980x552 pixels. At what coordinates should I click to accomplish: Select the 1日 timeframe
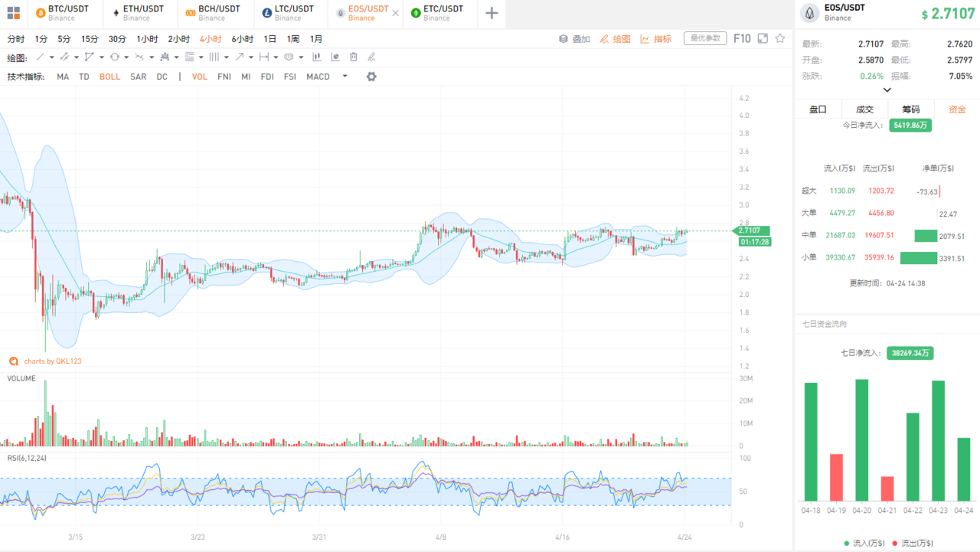270,39
